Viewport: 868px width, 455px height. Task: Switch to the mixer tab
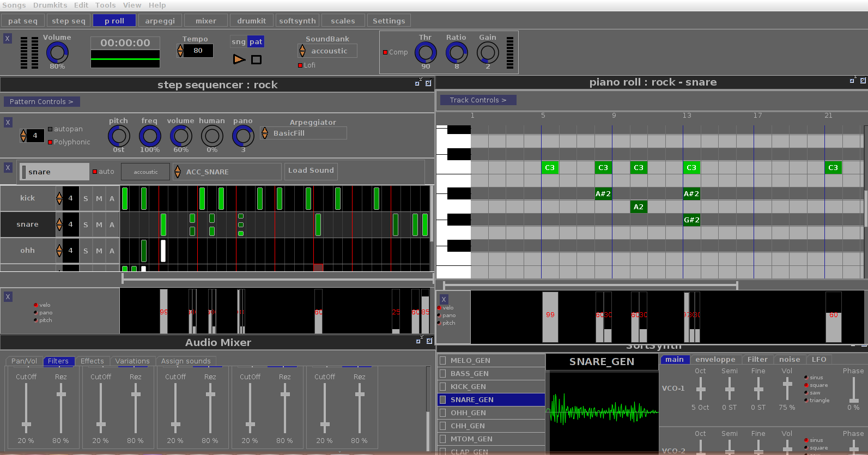coord(205,21)
